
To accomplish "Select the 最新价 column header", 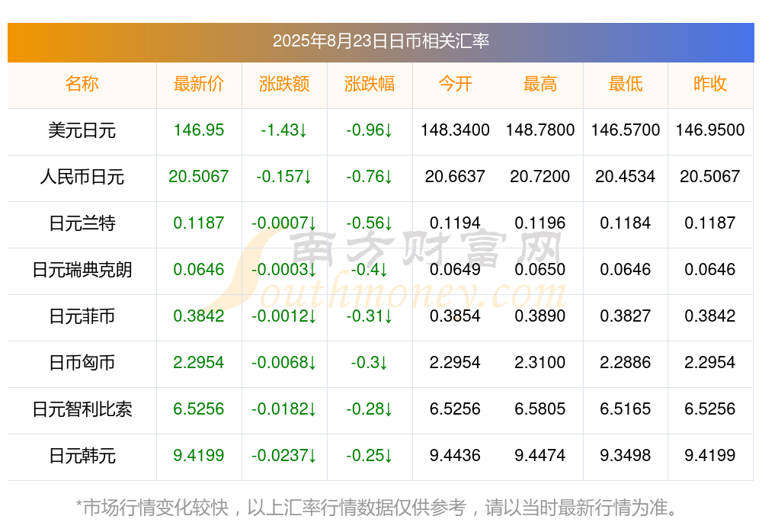I will pyautogui.click(x=199, y=84).
